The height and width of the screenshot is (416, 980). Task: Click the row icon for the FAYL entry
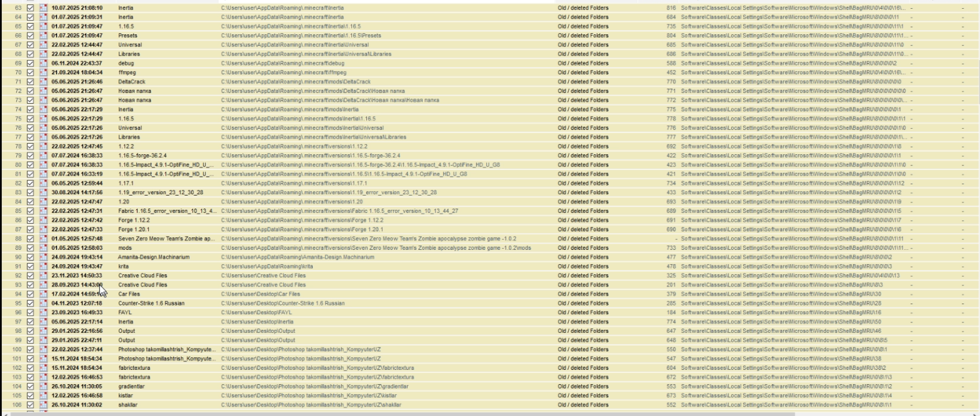pos(43,312)
